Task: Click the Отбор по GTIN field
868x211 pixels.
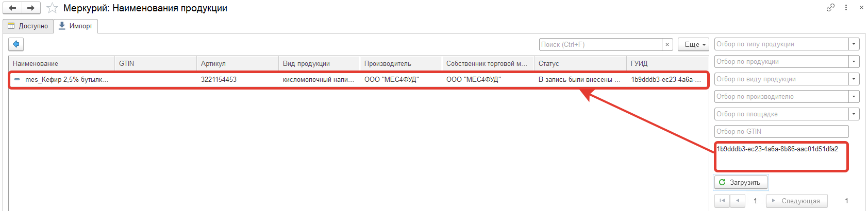Action: coord(781,132)
